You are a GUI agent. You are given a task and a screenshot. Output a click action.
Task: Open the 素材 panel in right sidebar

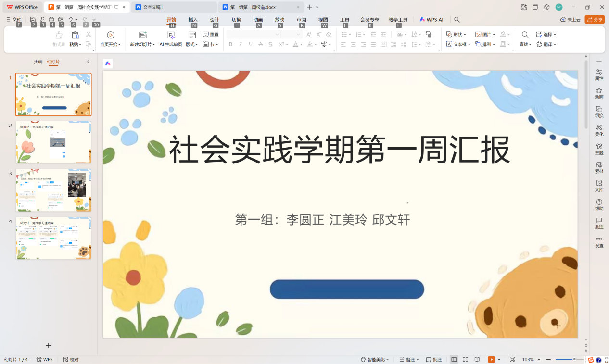click(x=599, y=167)
